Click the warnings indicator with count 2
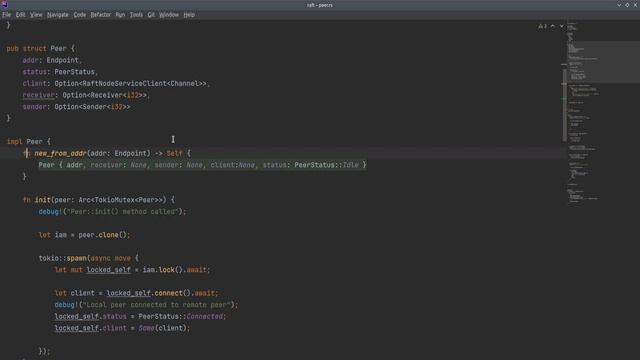Screen dimensions: 640x360 (542, 26)
